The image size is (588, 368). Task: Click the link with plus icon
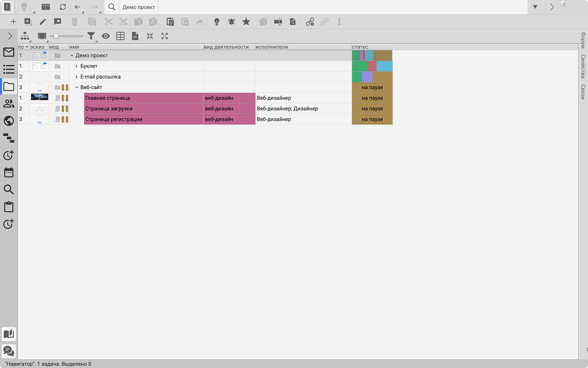click(310, 22)
